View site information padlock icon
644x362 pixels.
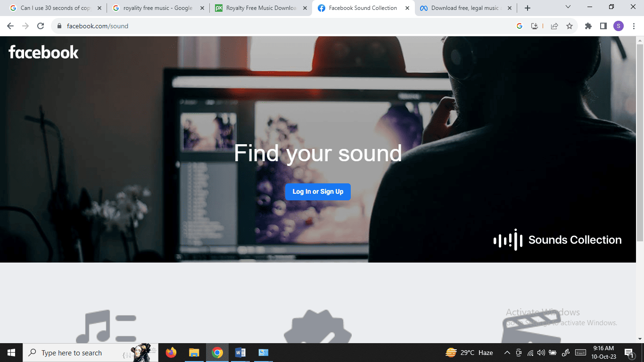[59, 26]
